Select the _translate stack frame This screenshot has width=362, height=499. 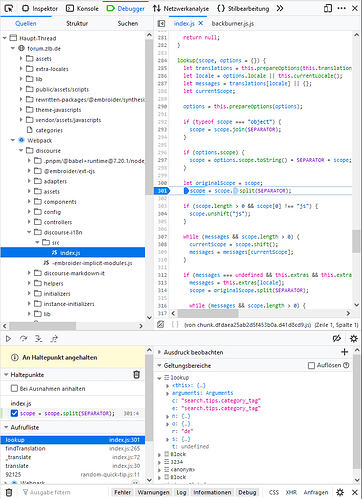tap(73, 457)
